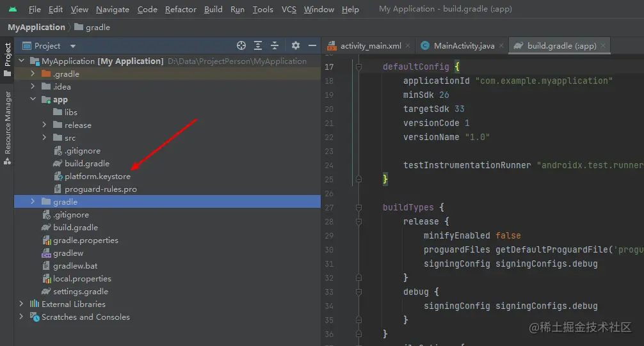Open the Run menu
This screenshot has height=346, width=644.
pyautogui.click(x=237, y=9)
